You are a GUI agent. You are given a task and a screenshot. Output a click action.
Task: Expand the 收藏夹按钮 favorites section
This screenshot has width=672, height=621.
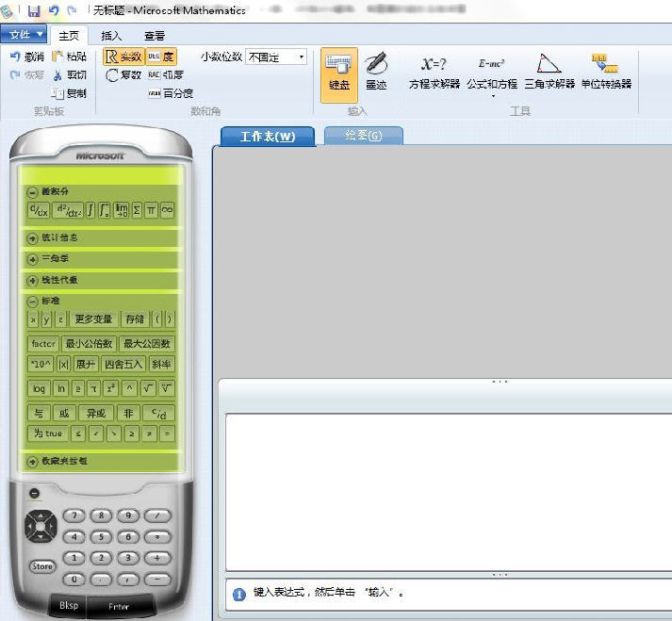[33, 462]
